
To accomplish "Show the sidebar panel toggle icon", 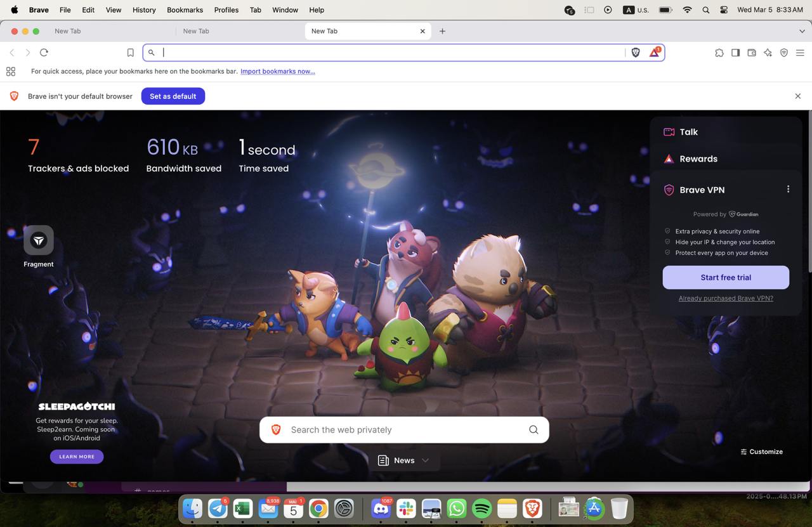I will click(735, 53).
